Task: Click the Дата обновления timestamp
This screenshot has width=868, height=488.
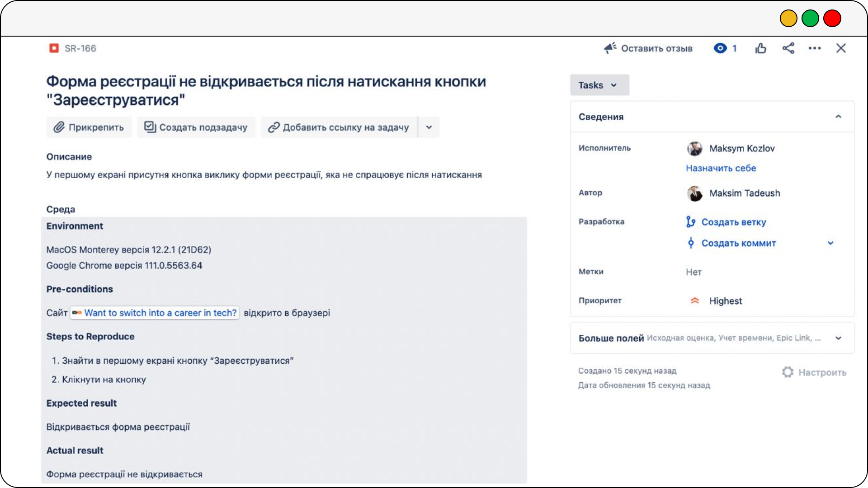Action: 644,385
